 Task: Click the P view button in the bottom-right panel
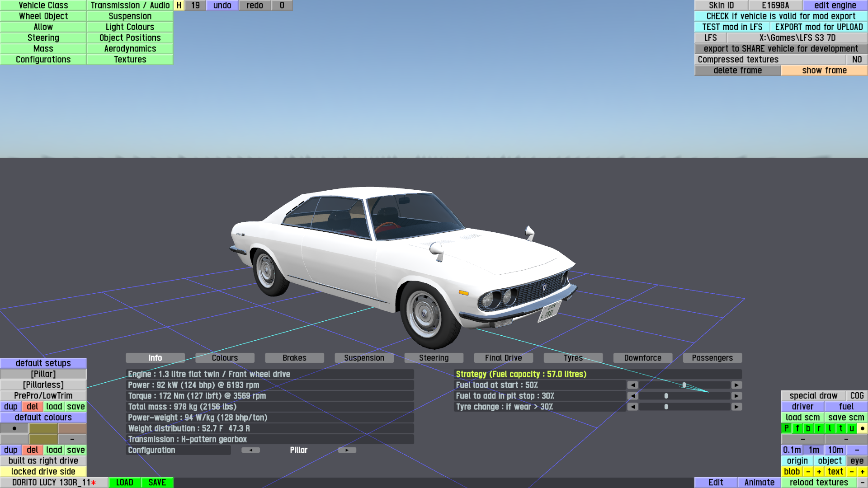coord(786,428)
